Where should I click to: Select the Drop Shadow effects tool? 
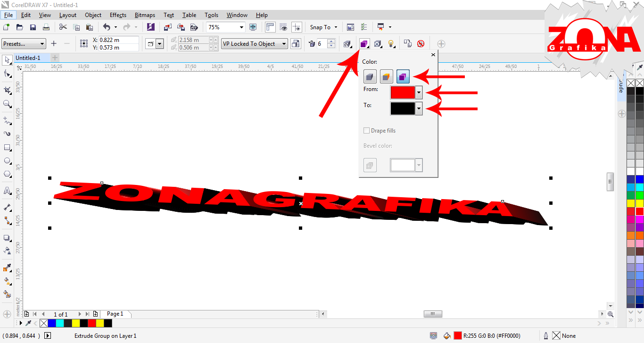(x=7, y=238)
